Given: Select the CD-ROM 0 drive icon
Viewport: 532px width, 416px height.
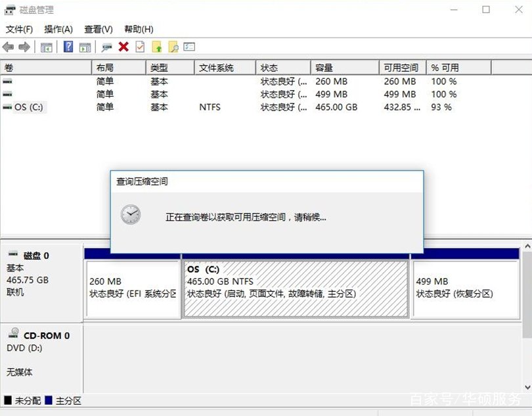Looking at the screenshot, I should click(x=14, y=335).
